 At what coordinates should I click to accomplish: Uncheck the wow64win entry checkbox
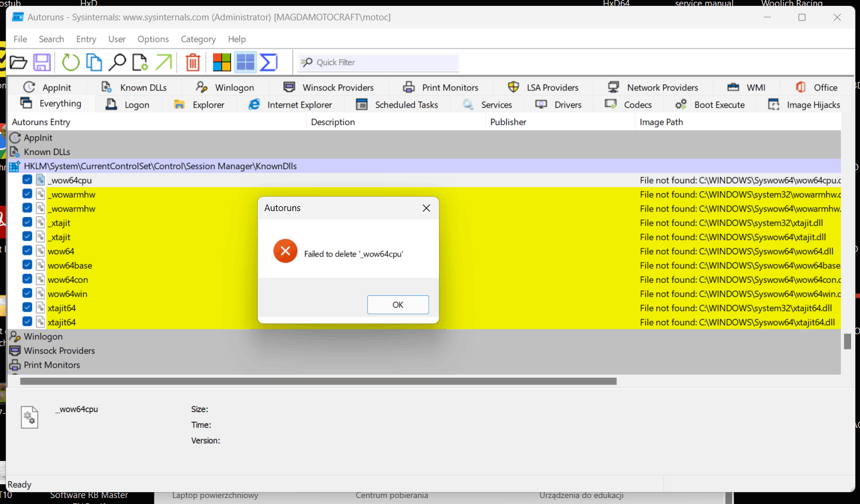27,294
